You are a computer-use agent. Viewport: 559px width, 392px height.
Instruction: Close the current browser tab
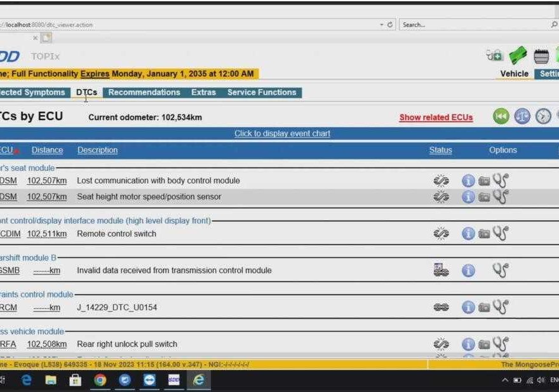click(x=35, y=38)
